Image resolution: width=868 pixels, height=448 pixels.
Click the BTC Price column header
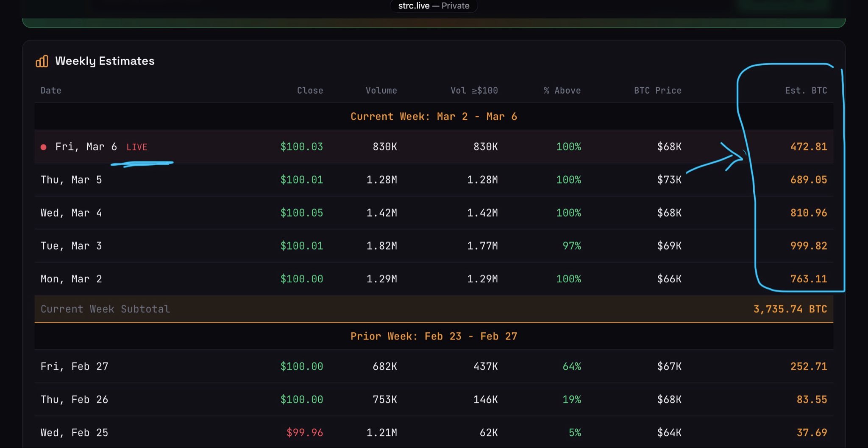[x=657, y=91]
